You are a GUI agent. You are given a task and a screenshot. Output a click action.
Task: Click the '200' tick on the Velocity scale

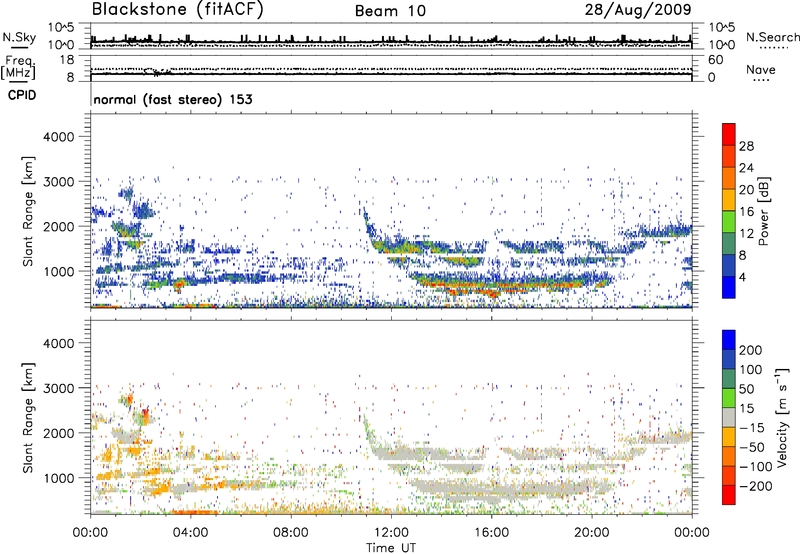click(751, 350)
